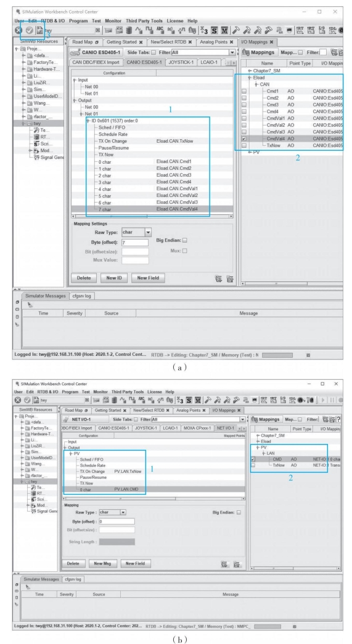This screenshot has height=644, width=352.
Task: Check the CmdVal2 row checkbox in window (a)
Action: click(x=244, y=125)
